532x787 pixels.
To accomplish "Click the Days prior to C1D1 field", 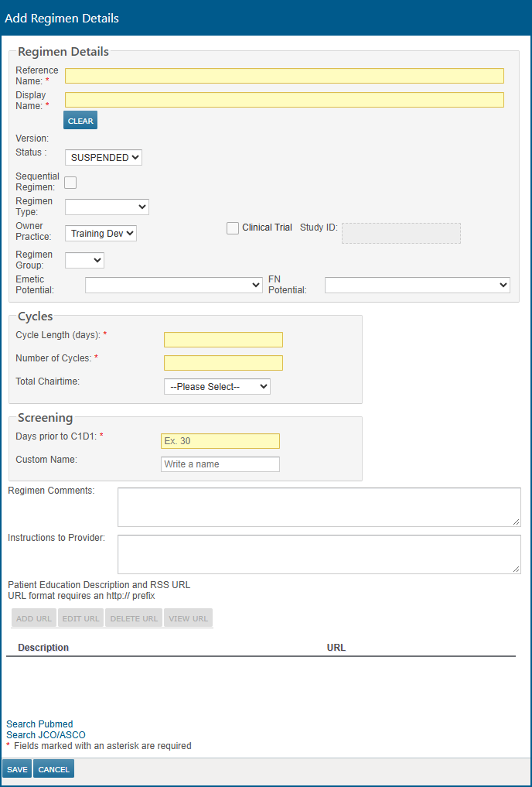I will coord(220,441).
